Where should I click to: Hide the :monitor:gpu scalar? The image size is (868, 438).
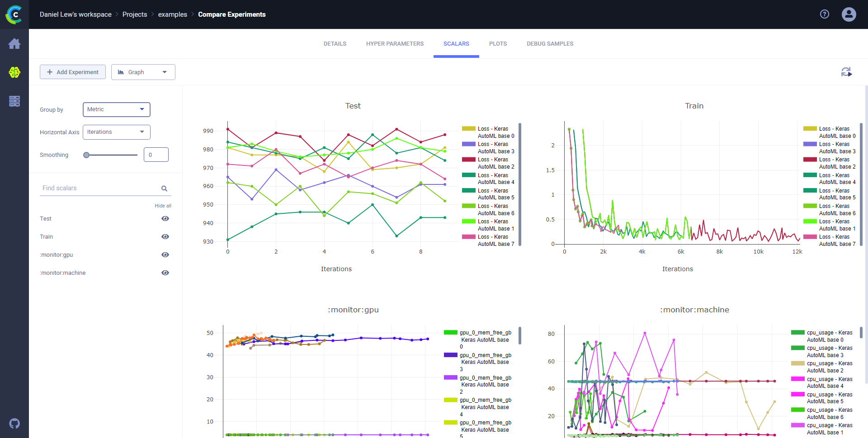(x=165, y=255)
